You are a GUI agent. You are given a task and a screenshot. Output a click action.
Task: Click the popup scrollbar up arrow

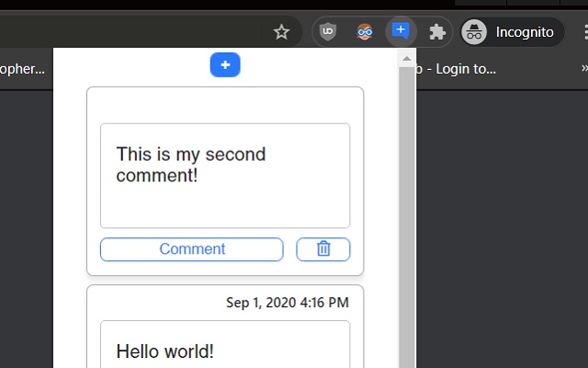pyautogui.click(x=406, y=58)
